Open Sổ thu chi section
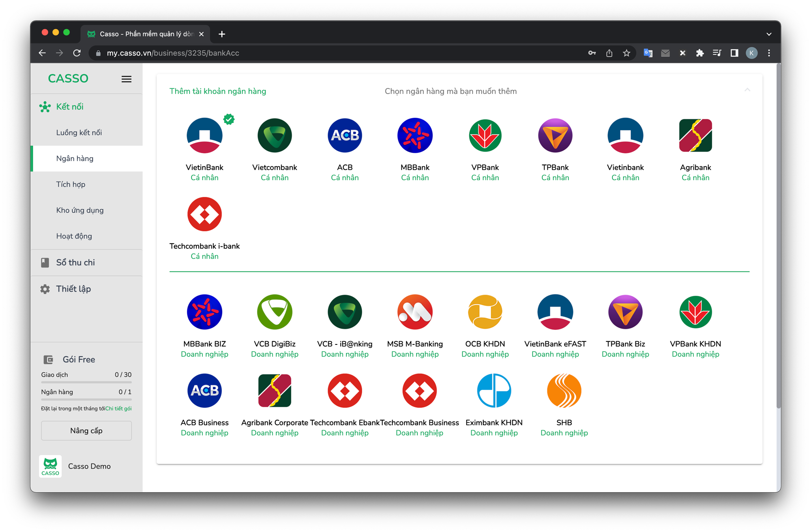 coord(86,263)
